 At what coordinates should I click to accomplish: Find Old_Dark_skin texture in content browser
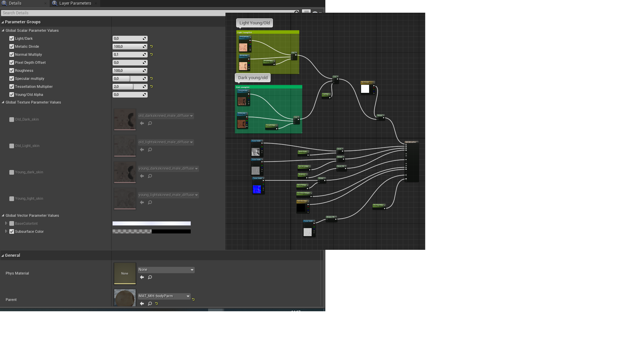(x=150, y=123)
